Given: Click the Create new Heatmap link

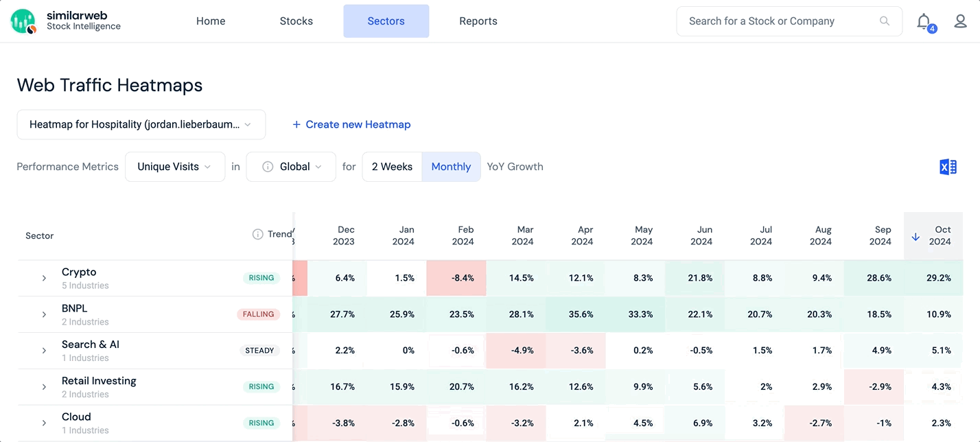Looking at the screenshot, I should tap(358, 125).
